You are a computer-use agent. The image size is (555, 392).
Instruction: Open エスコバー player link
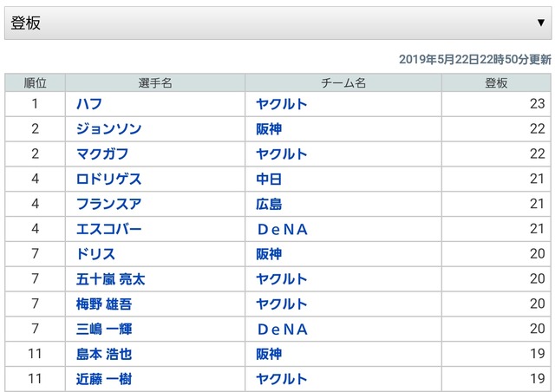click(x=108, y=229)
